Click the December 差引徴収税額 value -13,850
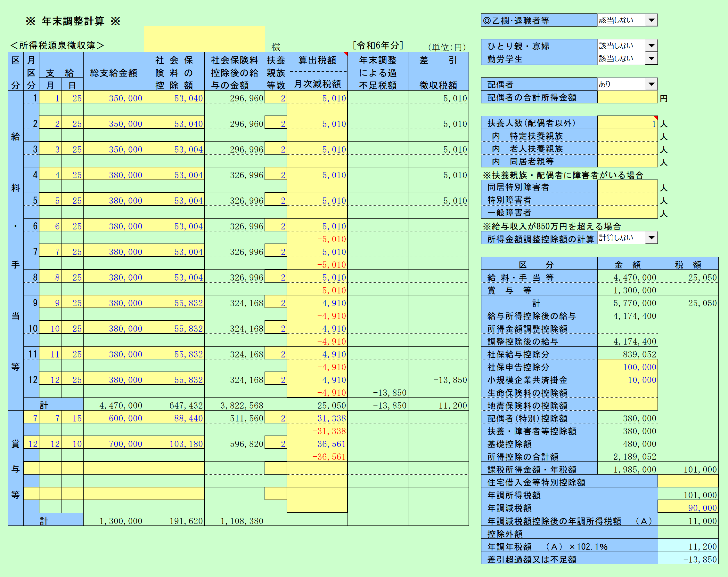 click(x=438, y=379)
